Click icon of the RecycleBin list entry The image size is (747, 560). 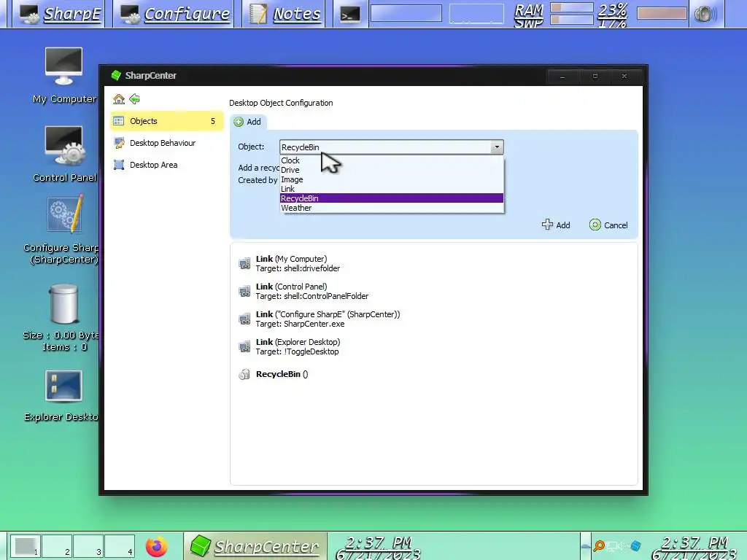coord(244,374)
